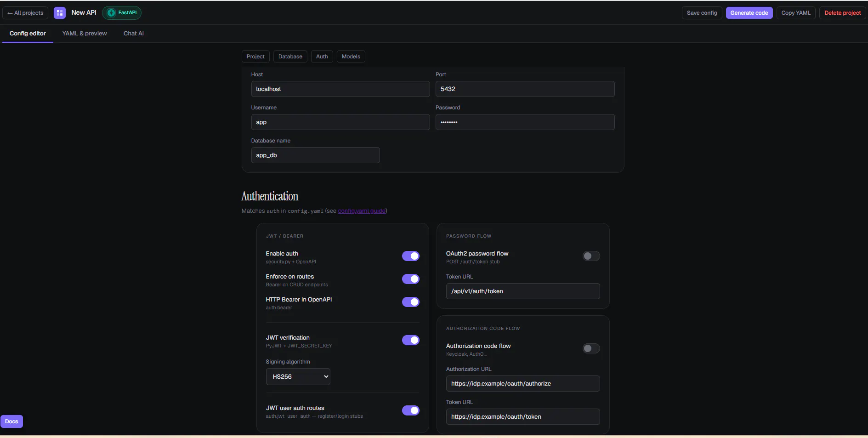868x438 pixels.
Task: Jump to the Models section
Action: (351, 57)
